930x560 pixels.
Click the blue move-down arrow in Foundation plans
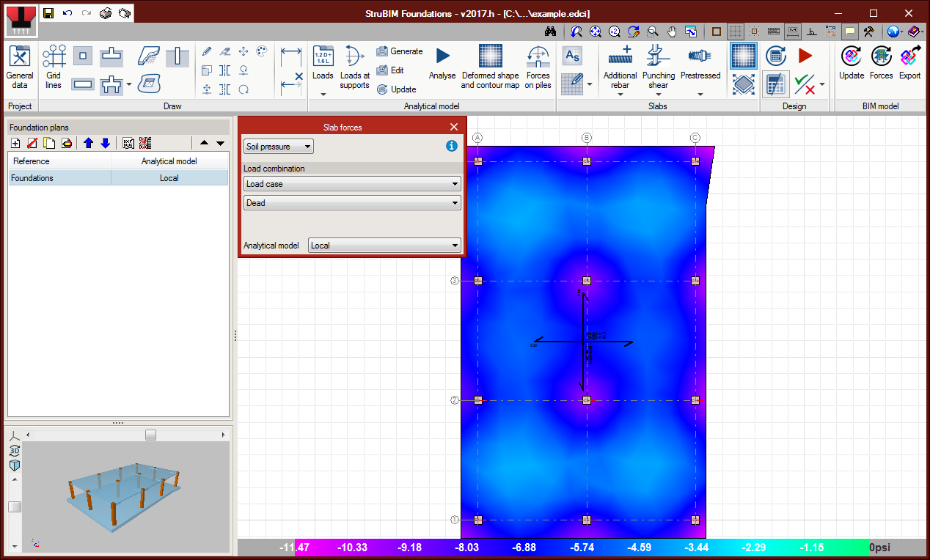point(105,143)
